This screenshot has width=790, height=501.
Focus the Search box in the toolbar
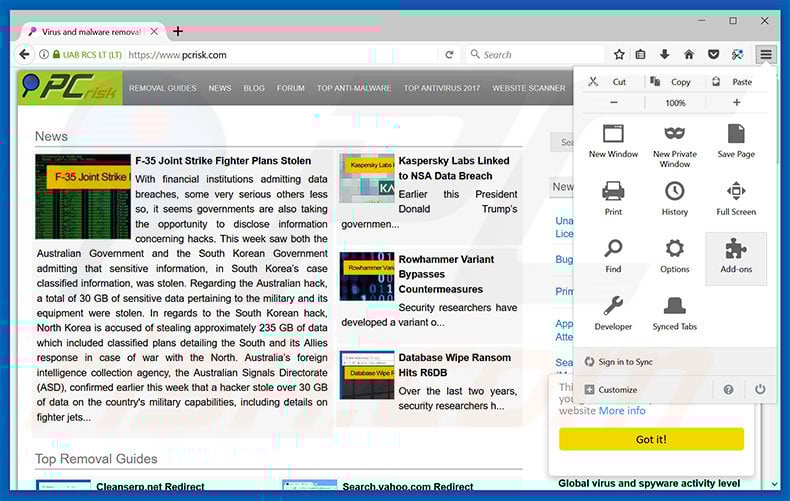[535, 54]
